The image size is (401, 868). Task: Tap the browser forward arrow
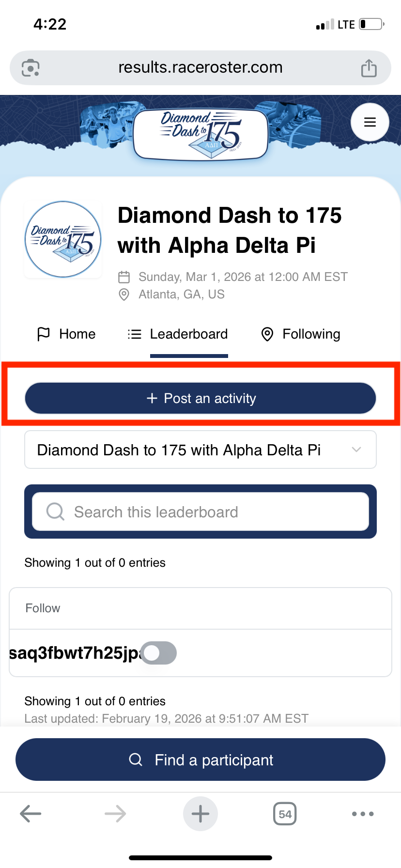click(115, 814)
